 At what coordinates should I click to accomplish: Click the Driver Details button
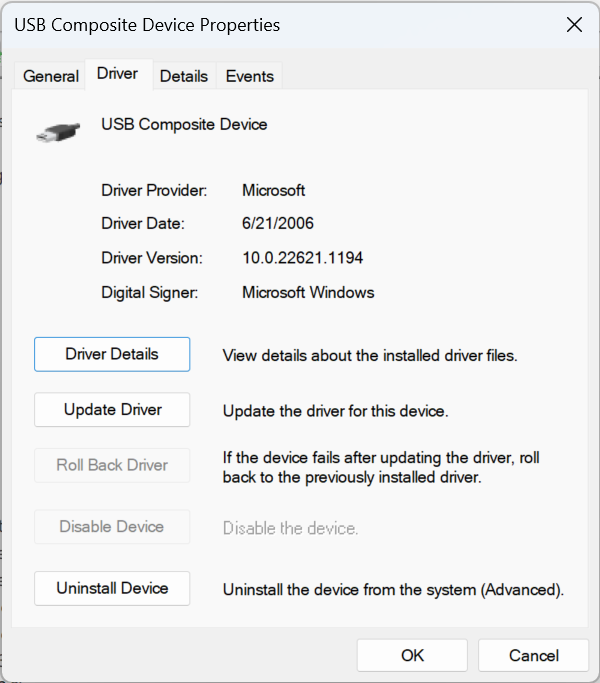point(112,354)
